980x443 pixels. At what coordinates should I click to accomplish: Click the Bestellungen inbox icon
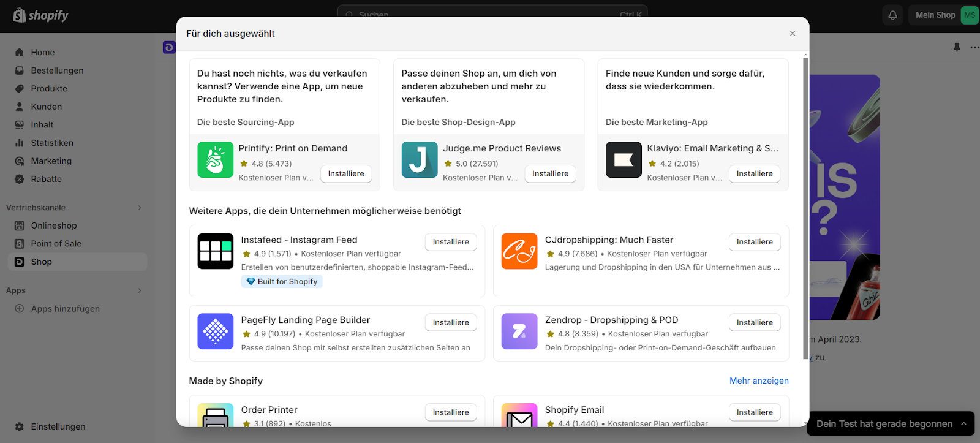[20, 70]
